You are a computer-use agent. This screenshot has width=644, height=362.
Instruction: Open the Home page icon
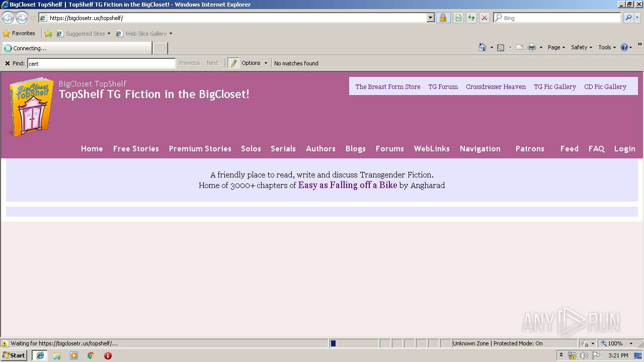[x=482, y=47]
